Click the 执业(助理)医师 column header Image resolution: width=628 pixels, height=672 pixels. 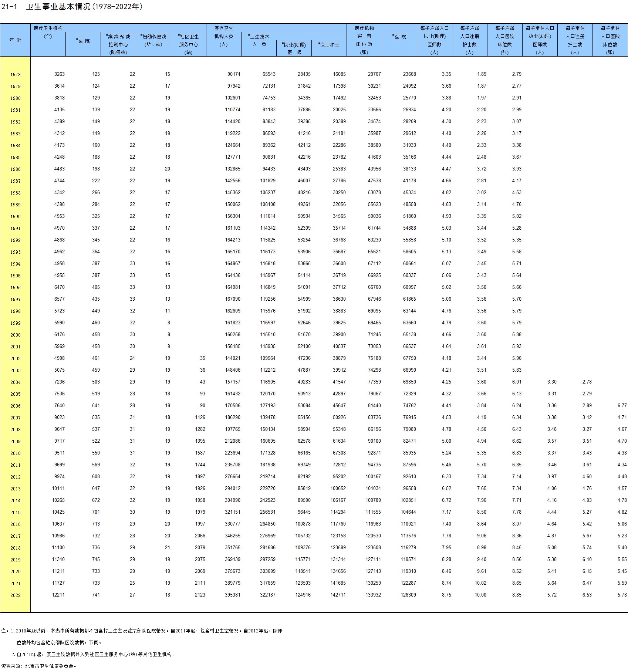(x=294, y=48)
